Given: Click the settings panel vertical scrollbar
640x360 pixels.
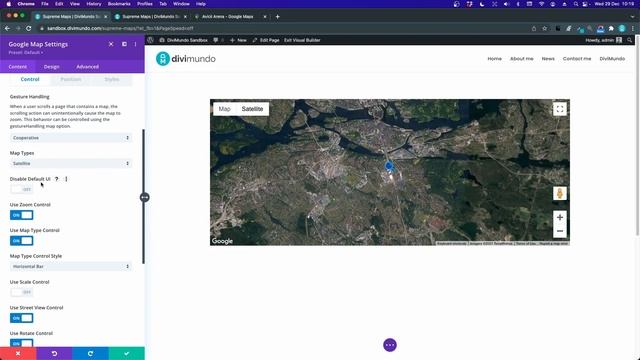Looking at the screenshot, I should point(143,196).
